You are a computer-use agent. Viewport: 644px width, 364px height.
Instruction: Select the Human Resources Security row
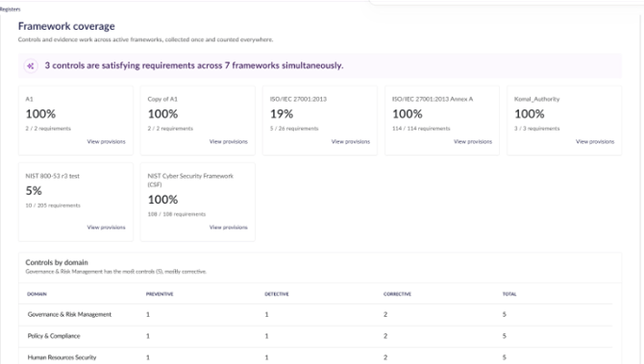(x=315, y=356)
